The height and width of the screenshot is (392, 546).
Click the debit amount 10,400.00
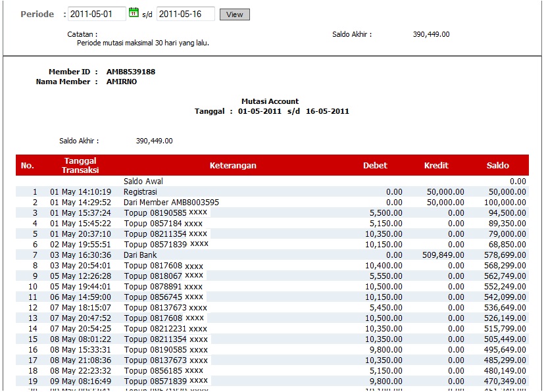pos(384,265)
